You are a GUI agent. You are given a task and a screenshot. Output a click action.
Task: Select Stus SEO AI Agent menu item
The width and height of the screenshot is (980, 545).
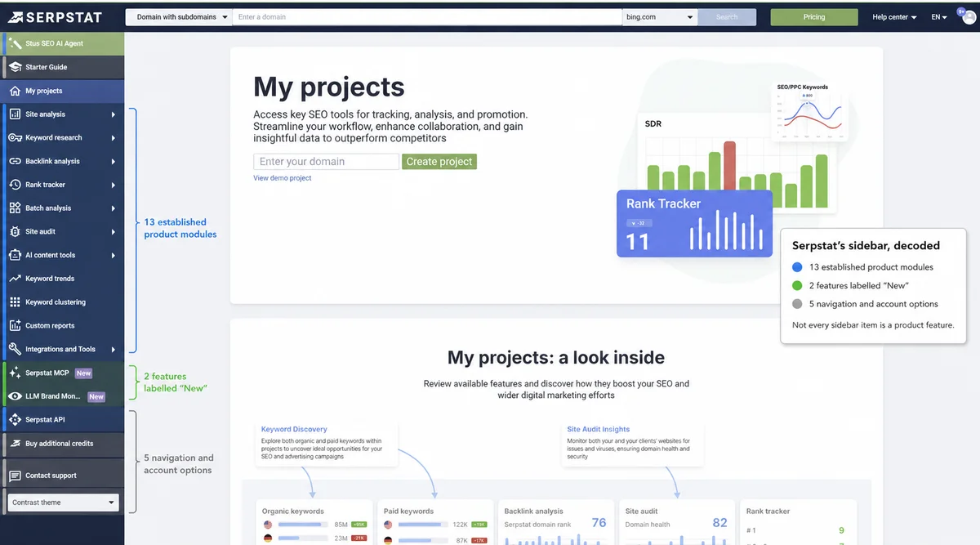coord(64,43)
